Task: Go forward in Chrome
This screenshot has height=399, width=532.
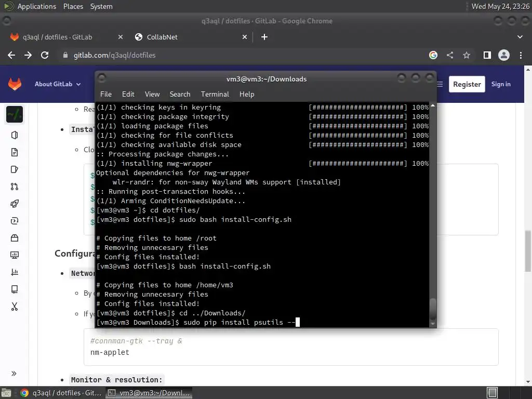Action: [x=28, y=55]
